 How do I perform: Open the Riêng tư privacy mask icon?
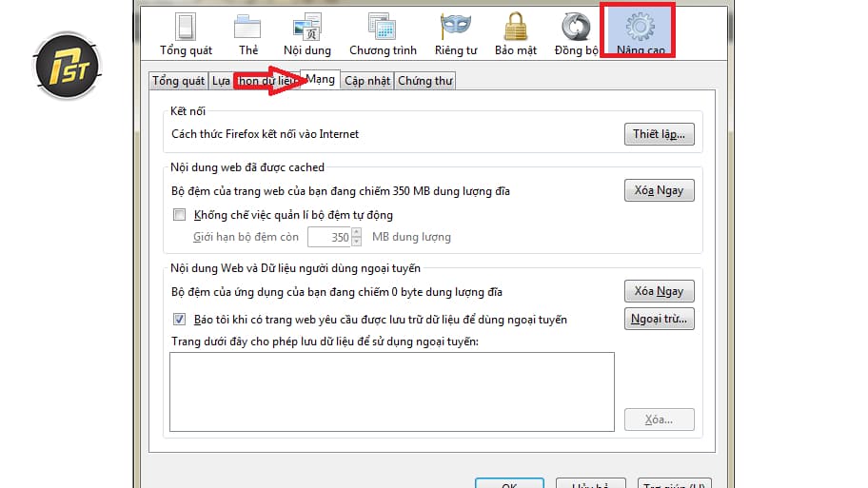[x=456, y=34]
